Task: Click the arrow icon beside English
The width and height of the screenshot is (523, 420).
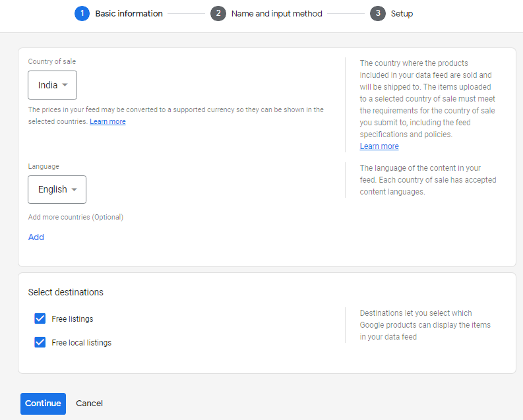Action: tap(75, 190)
